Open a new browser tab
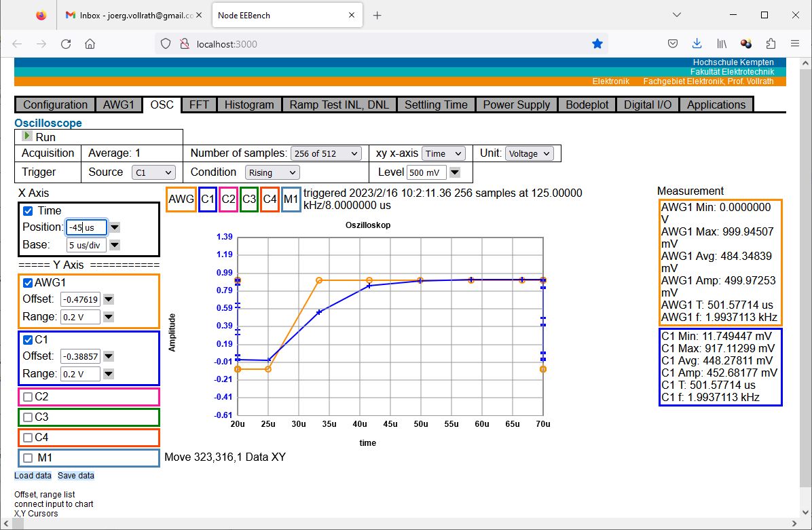Viewport: 812px width, 530px height. [x=377, y=16]
